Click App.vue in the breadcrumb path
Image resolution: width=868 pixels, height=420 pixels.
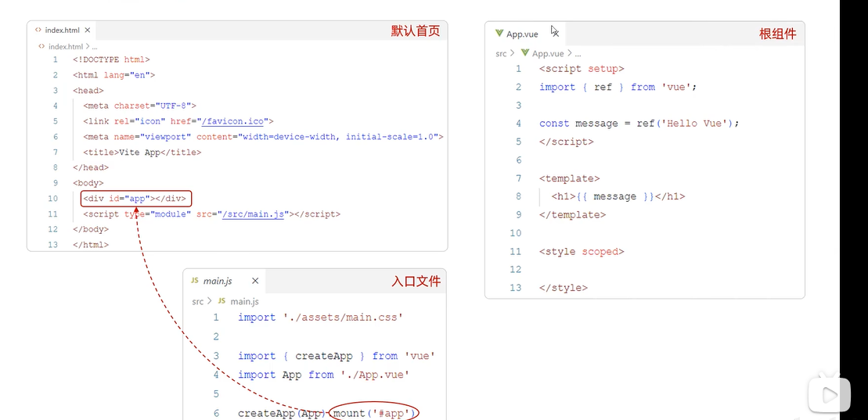click(548, 53)
